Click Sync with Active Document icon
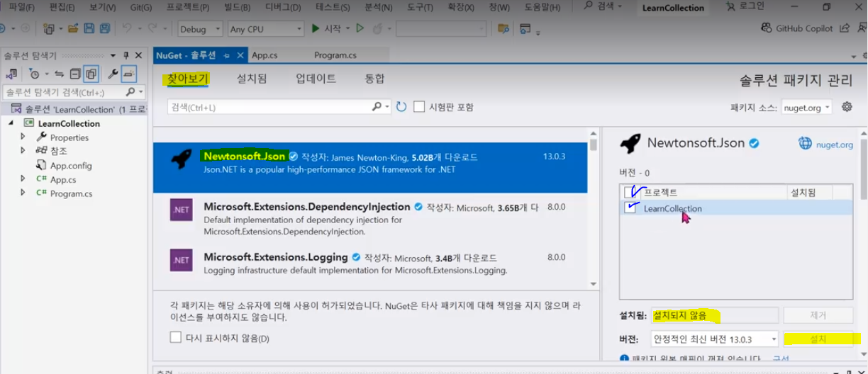Viewport: 868px width, 374px height. click(x=60, y=74)
